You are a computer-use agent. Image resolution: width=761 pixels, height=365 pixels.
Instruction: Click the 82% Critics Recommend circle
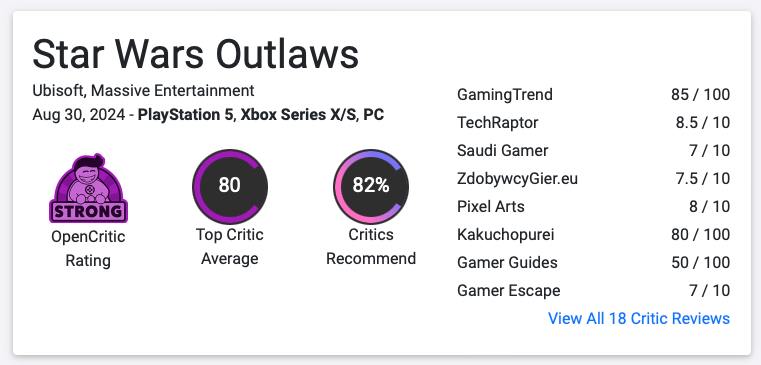tap(371, 186)
